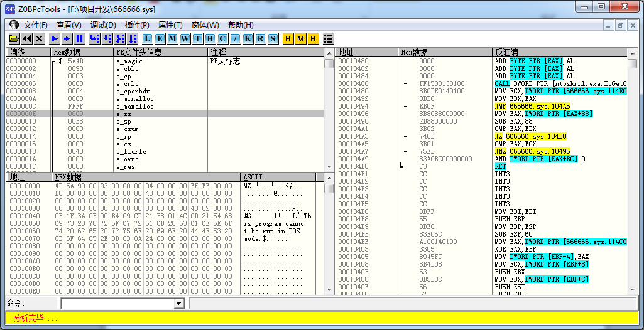Select the e_lfarlc row
The image size is (644, 330).
(165, 151)
